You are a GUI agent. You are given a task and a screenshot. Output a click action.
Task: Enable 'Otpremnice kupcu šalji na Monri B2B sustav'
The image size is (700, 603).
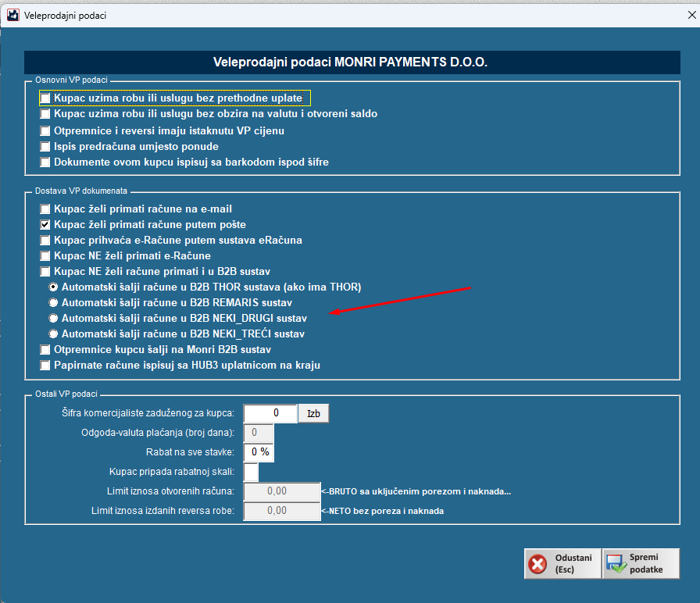[x=45, y=349]
